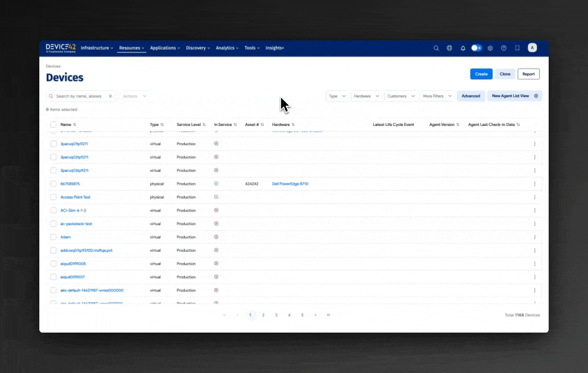Go to page 3 of results
Viewport: 588px width, 373px height.
pyautogui.click(x=276, y=315)
